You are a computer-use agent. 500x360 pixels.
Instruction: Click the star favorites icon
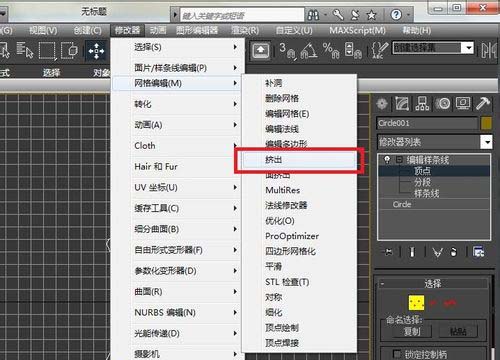click(x=371, y=15)
